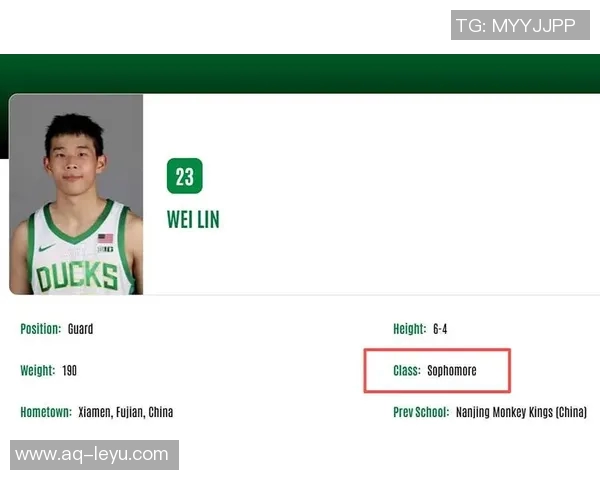Click the Nike logo on the jersey
Screen dimensions: 600x480
(x=47, y=248)
